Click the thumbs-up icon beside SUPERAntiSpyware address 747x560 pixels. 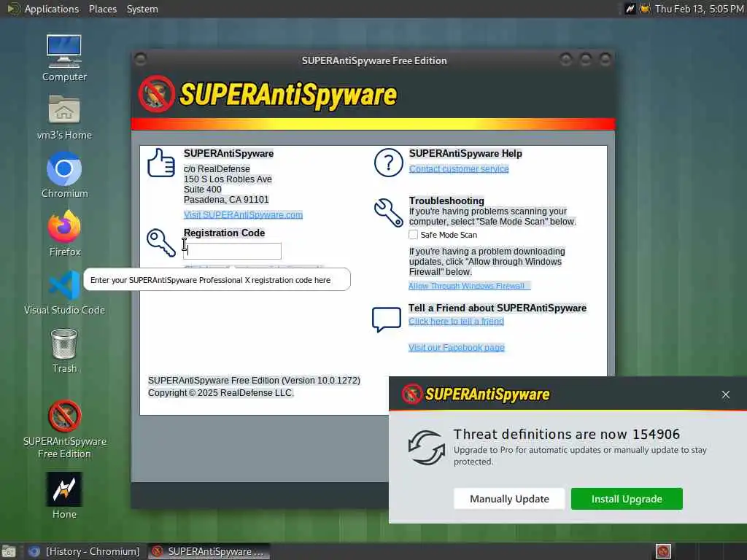(x=161, y=163)
